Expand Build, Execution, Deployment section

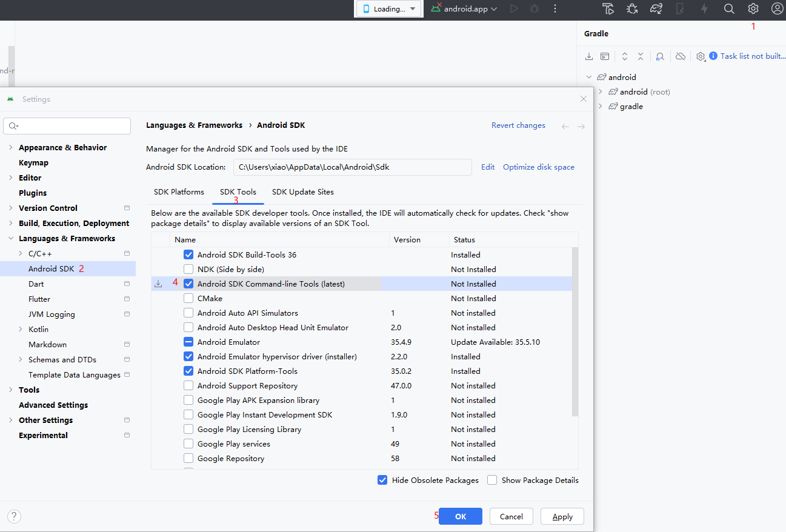(x=10, y=223)
